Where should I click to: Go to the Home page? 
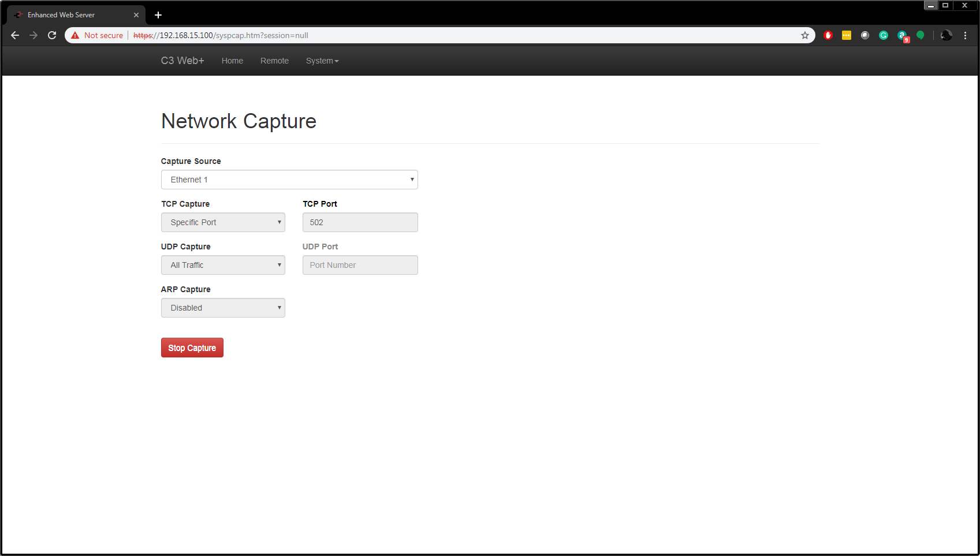232,61
